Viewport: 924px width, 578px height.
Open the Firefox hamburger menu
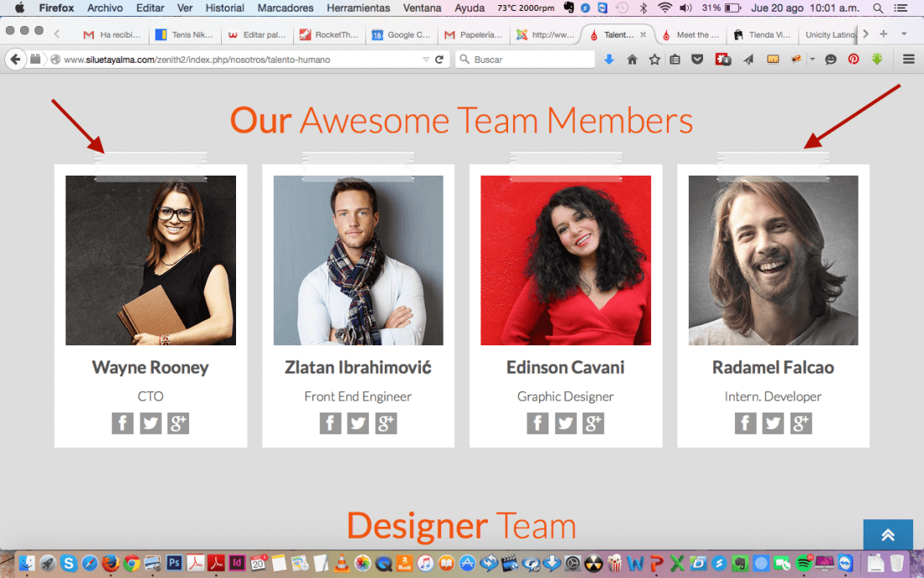coord(908,59)
